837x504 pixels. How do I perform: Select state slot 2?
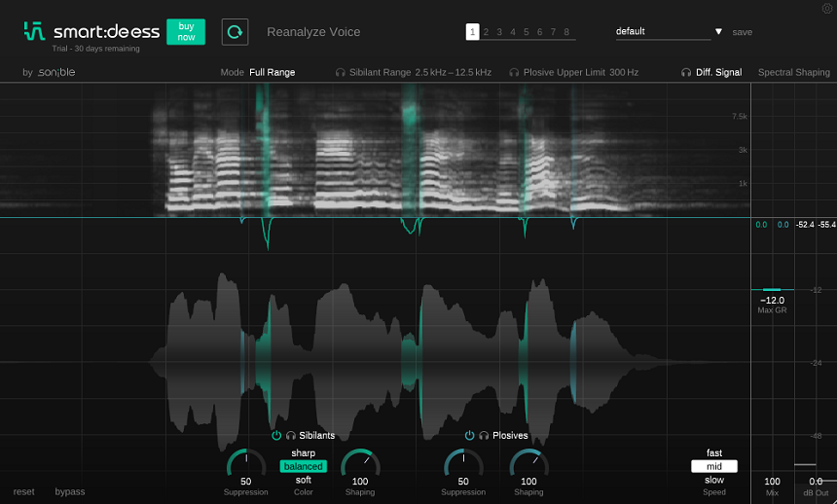pos(486,32)
